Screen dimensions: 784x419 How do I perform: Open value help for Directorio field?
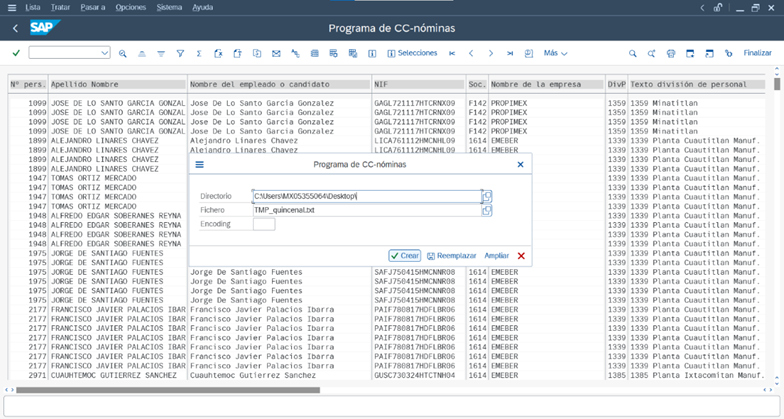click(x=487, y=197)
